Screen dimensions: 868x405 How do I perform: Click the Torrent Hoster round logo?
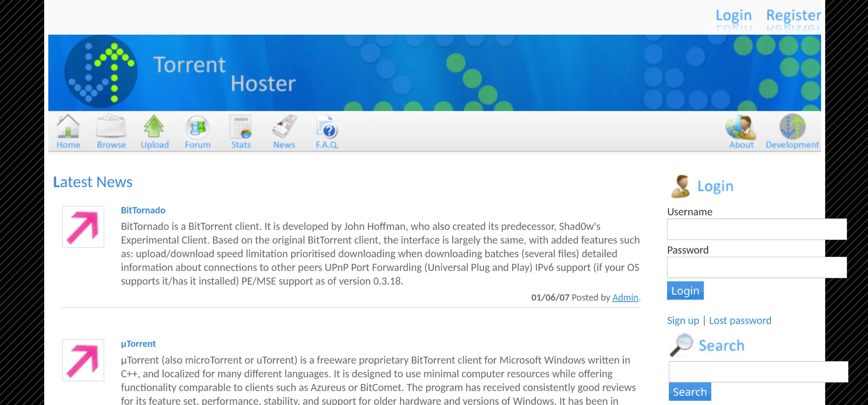[101, 72]
